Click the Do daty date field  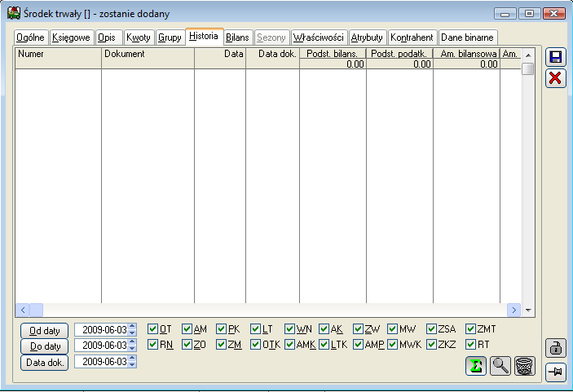point(102,346)
